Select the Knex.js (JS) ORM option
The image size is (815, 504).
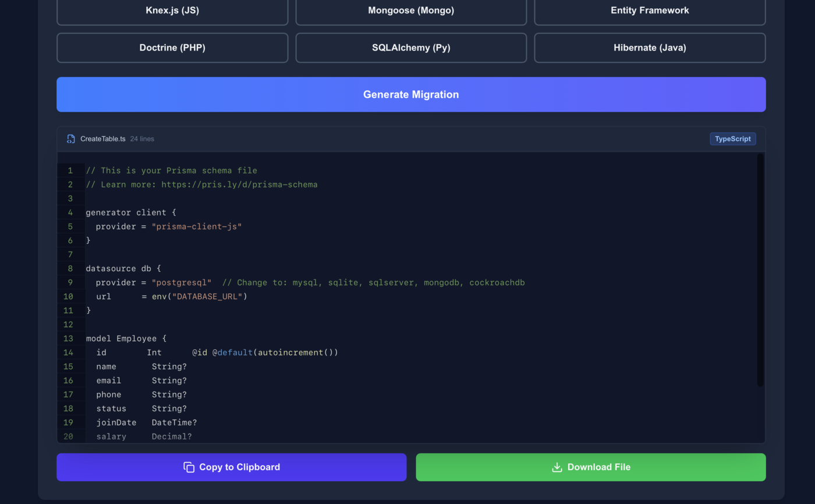172,10
